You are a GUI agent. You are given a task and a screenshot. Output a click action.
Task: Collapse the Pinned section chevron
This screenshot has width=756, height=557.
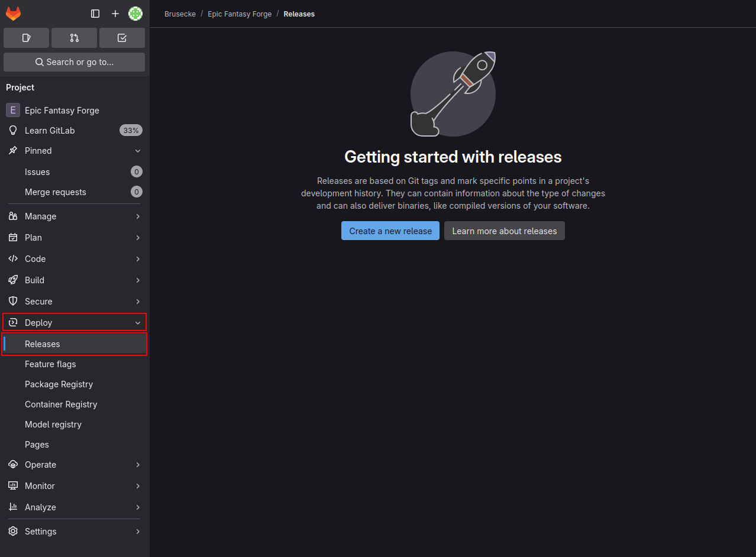click(138, 151)
